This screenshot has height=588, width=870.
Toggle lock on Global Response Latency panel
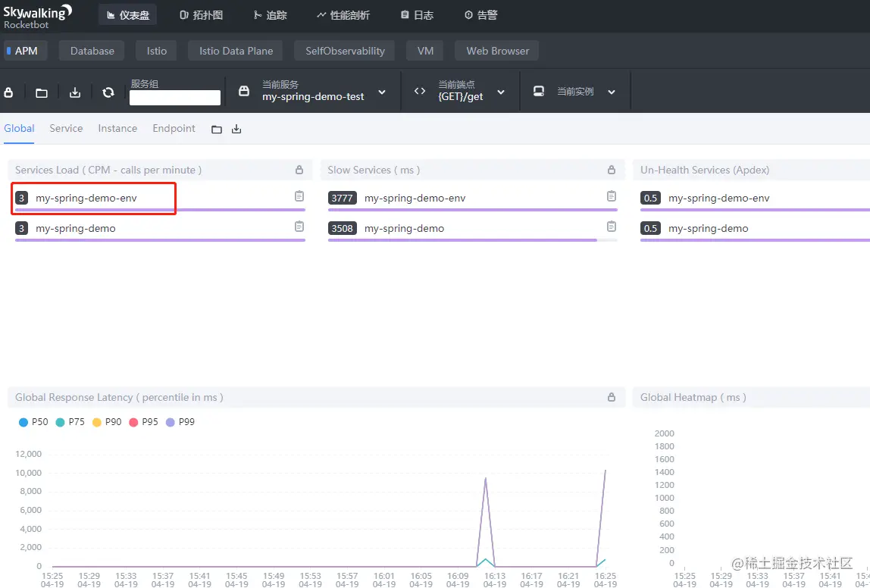[x=612, y=397]
